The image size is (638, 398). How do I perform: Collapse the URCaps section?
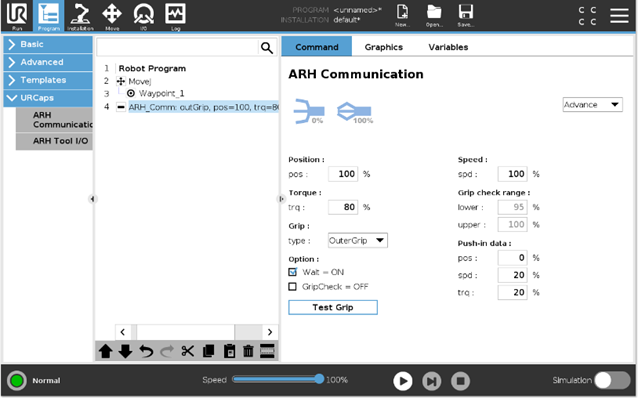pyautogui.click(x=48, y=98)
